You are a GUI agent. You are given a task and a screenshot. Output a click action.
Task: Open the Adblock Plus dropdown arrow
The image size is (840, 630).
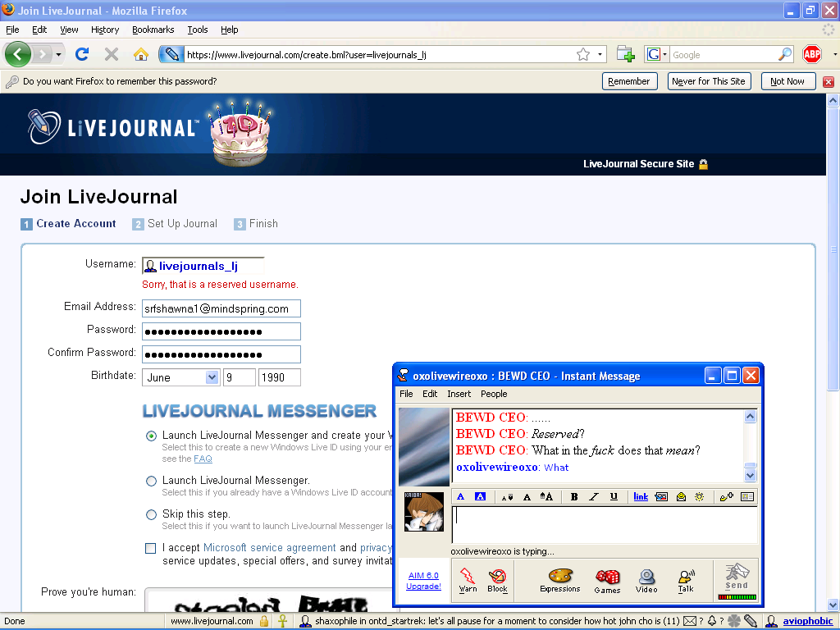(834, 54)
